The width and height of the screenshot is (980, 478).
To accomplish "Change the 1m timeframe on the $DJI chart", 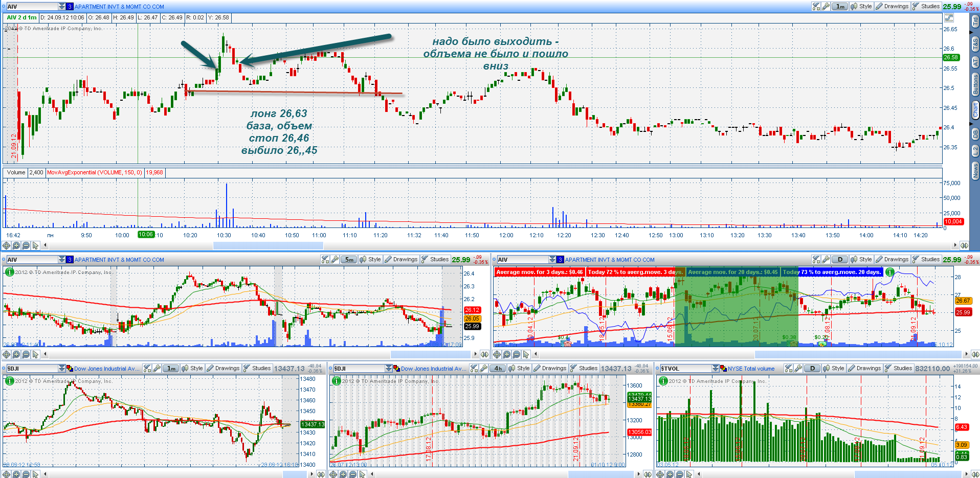I will 171,369.
